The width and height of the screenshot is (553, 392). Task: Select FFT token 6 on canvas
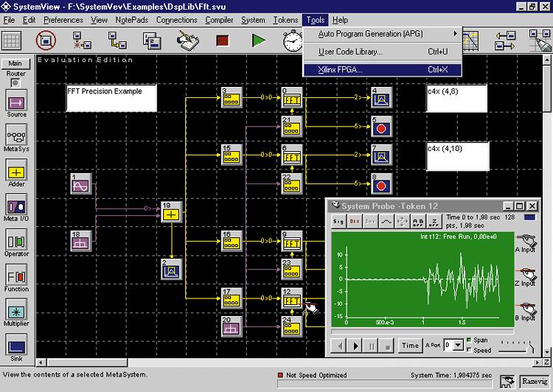292,155
